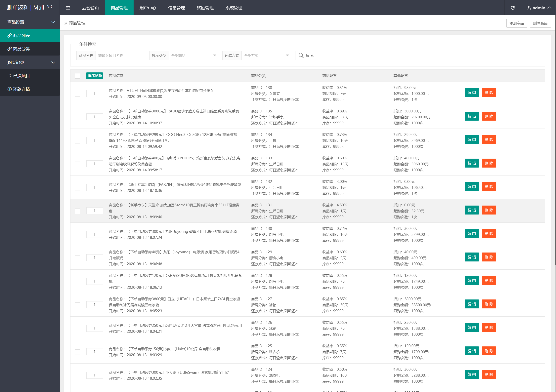Collapse the 商品设置 sidebar group
This screenshot has width=556, height=392.
click(x=30, y=22)
